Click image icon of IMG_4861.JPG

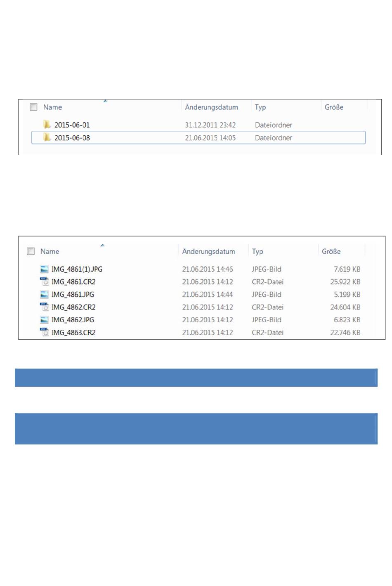pyautogui.click(x=44, y=295)
